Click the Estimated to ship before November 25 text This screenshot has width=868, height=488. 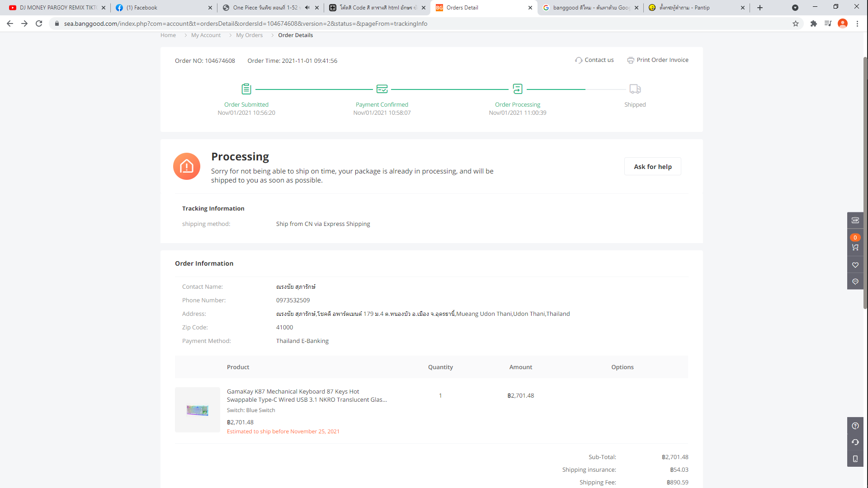283,432
